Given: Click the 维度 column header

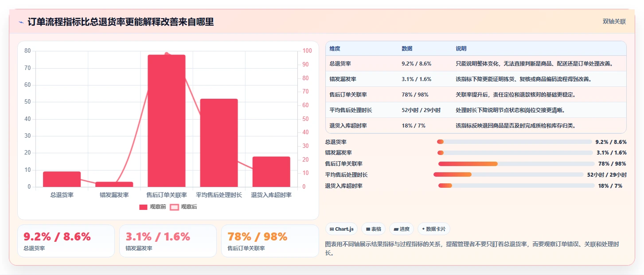Looking at the screenshot, I should [335, 49].
